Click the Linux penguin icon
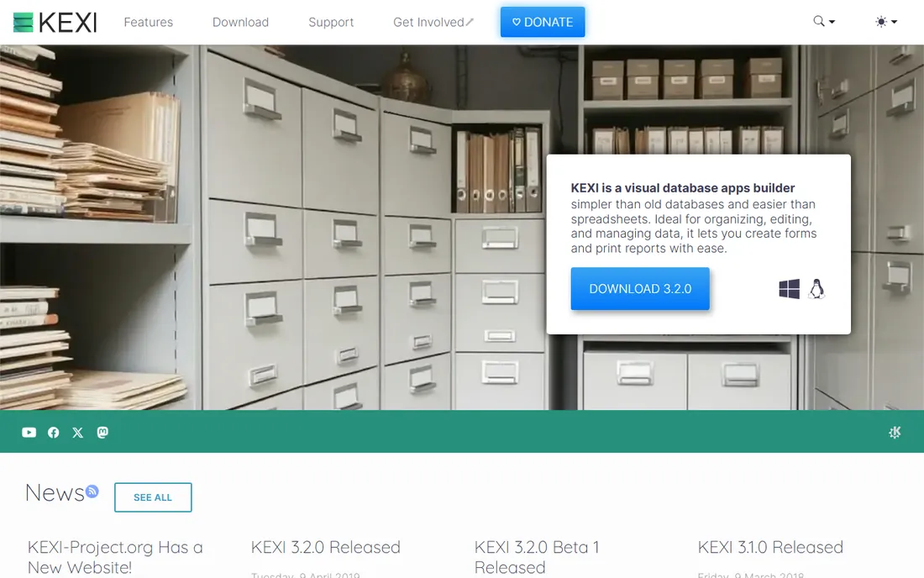Viewport: 924px width, 578px height. click(816, 289)
